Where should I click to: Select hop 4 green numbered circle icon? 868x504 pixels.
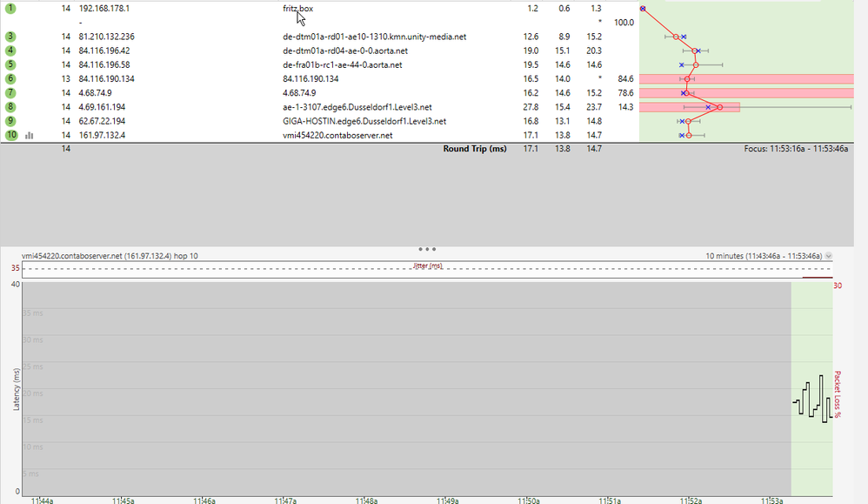tap(9, 50)
